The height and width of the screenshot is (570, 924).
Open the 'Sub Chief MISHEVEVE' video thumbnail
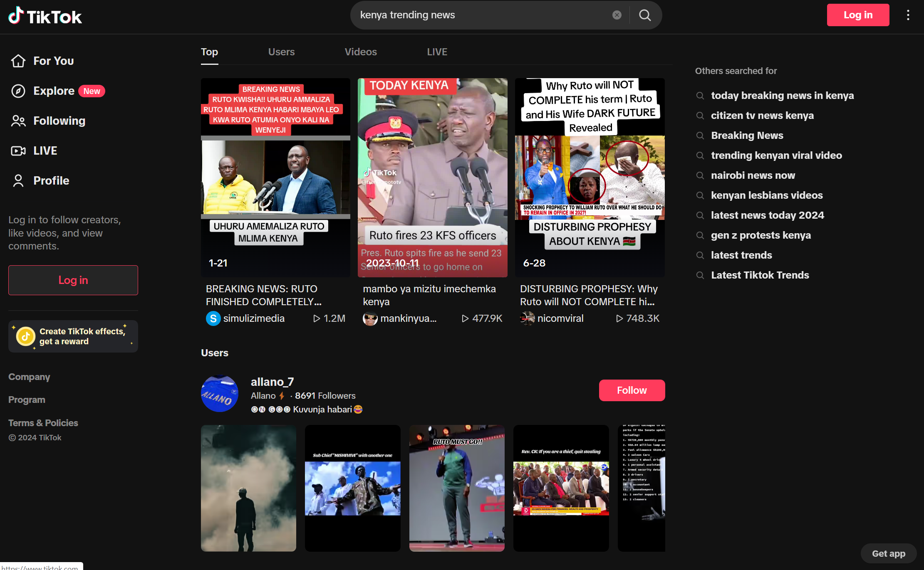[353, 488]
